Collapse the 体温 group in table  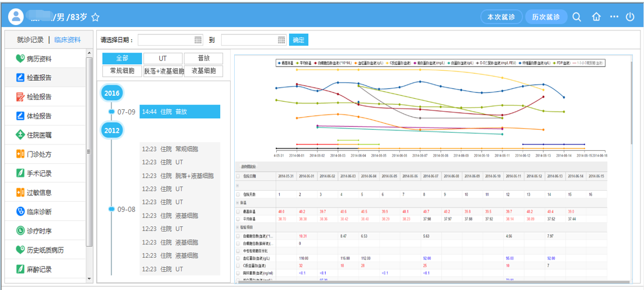pyautogui.click(x=238, y=203)
